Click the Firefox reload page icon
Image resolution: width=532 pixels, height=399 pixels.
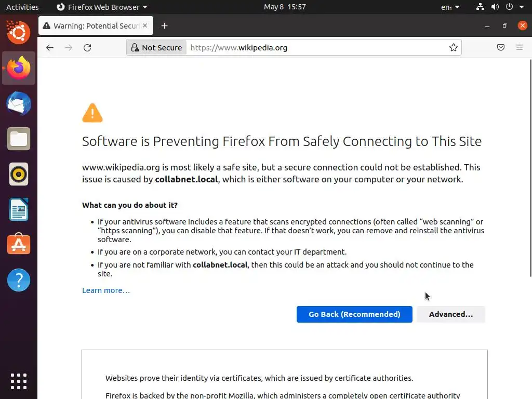point(87,48)
